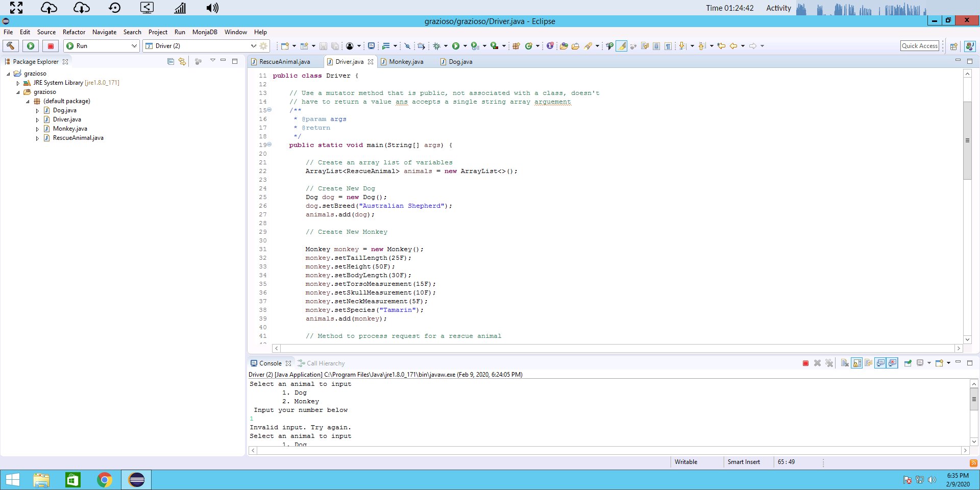980x490 pixels.
Task: Open the MonjaDB menu
Action: (205, 32)
